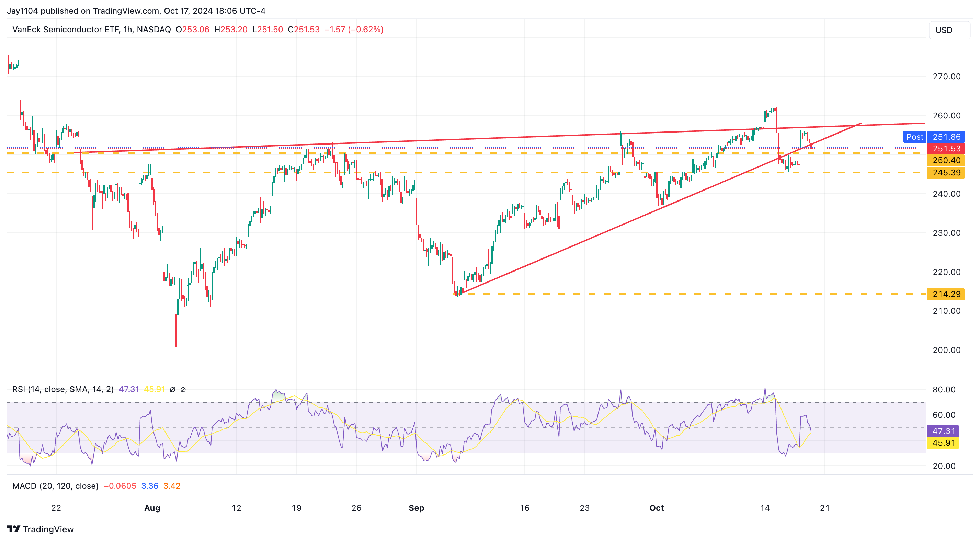Click the 245.39 yellow level label

[x=946, y=173]
